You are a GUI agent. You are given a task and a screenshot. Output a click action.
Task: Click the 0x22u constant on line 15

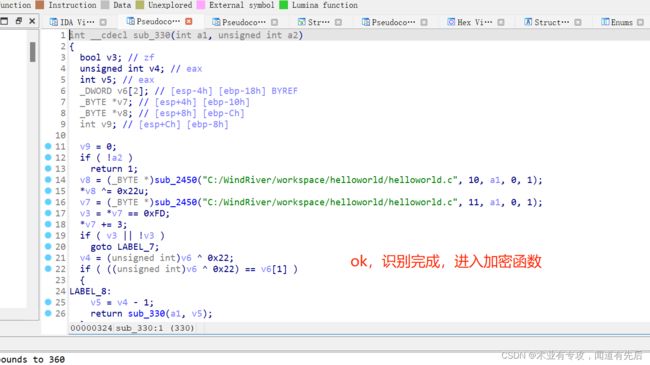131,191
